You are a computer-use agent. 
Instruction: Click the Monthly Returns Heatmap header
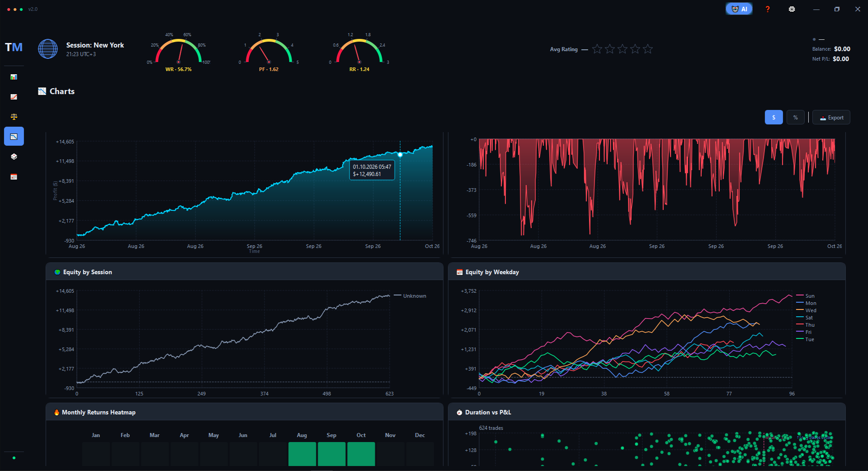coord(244,412)
